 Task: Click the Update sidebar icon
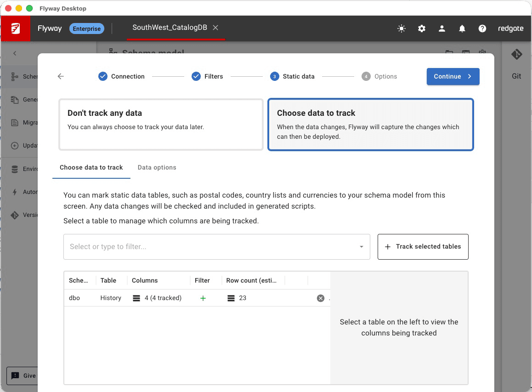15,146
